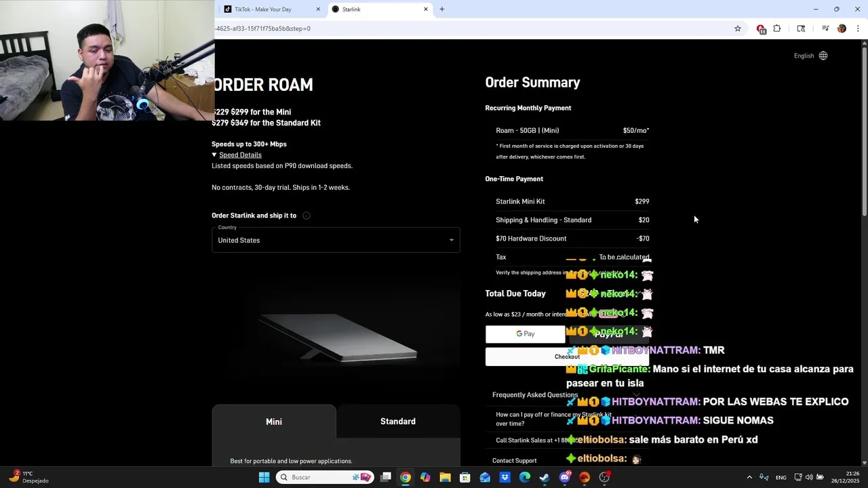Image resolution: width=868 pixels, height=488 pixels.
Task: Open the tab search side panel icon
Action: click(x=801, y=28)
